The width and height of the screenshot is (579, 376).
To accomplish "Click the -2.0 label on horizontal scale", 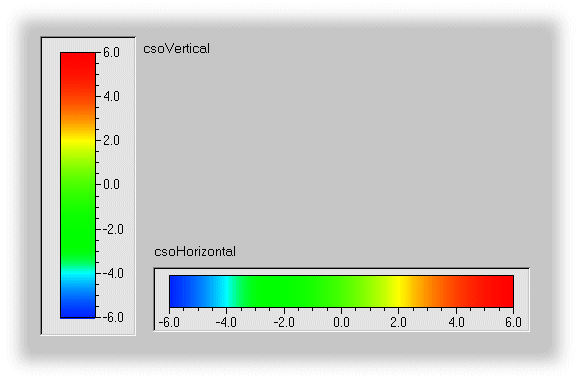I will tap(284, 322).
